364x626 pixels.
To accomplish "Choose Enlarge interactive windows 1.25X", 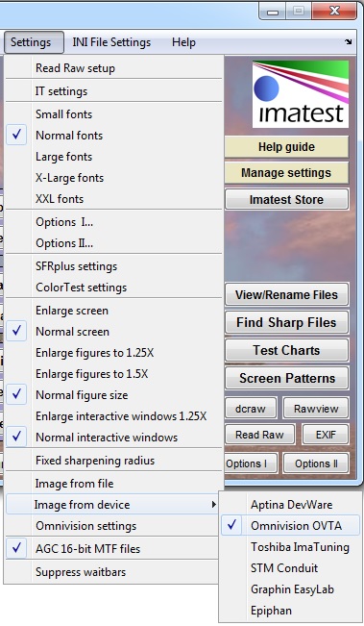I will (x=113, y=416).
